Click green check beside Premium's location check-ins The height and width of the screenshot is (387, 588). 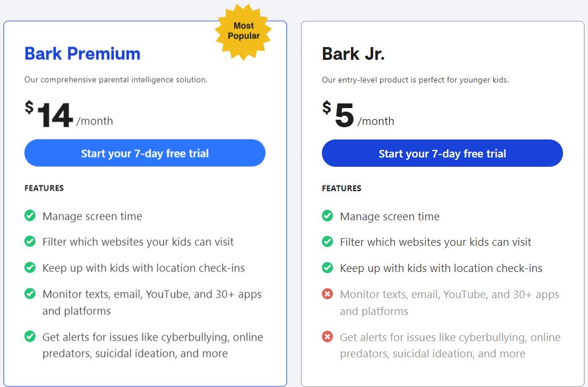(x=30, y=267)
